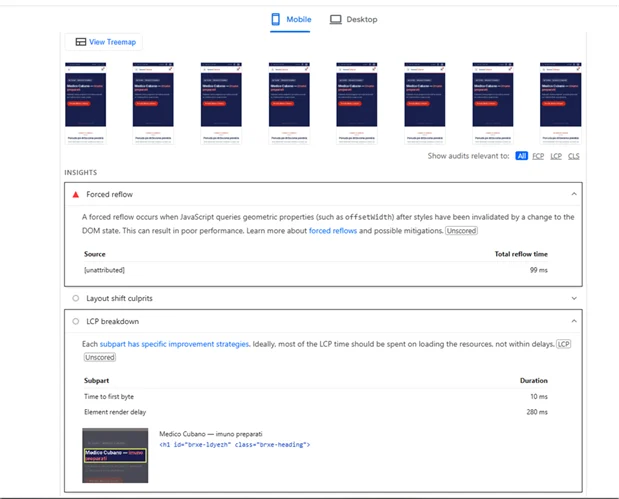Click the 280 ms duration value
This screenshot has width=619, height=499.
[x=537, y=412]
